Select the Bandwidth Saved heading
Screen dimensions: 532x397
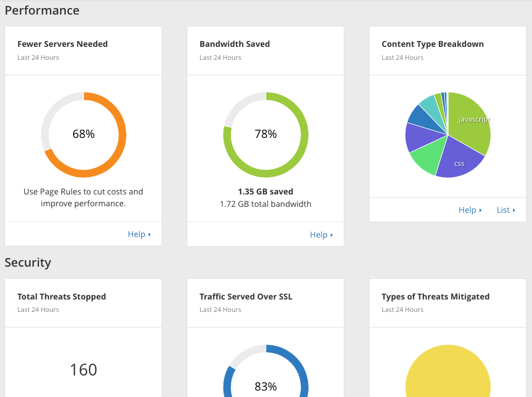pos(235,44)
